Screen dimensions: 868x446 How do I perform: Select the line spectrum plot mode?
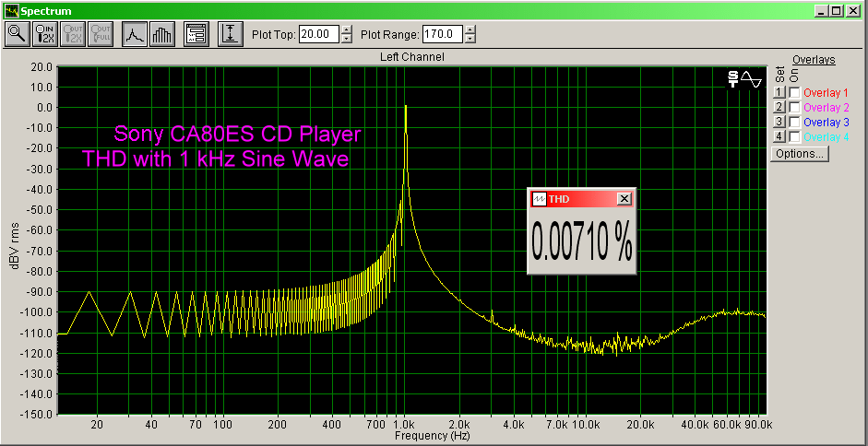click(136, 34)
